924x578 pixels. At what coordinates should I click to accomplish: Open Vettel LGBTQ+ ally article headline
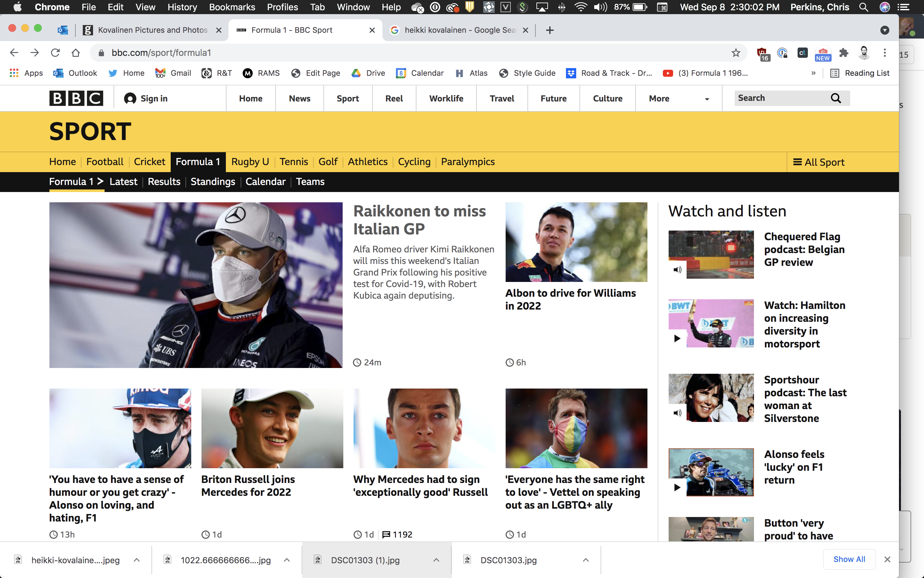tap(575, 492)
